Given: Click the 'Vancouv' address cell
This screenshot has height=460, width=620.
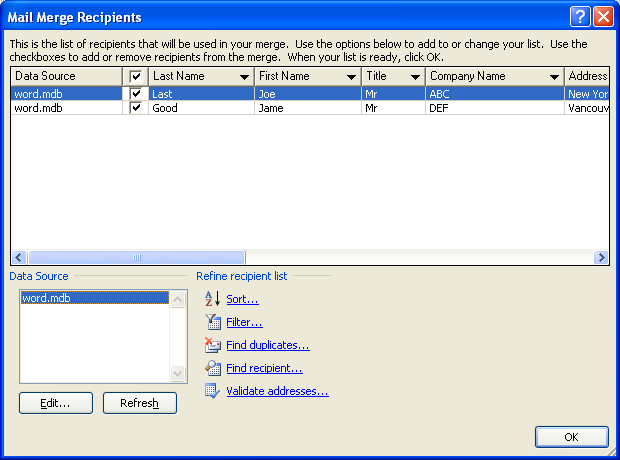Looking at the screenshot, I should pyautogui.click(x=587, y=108).
